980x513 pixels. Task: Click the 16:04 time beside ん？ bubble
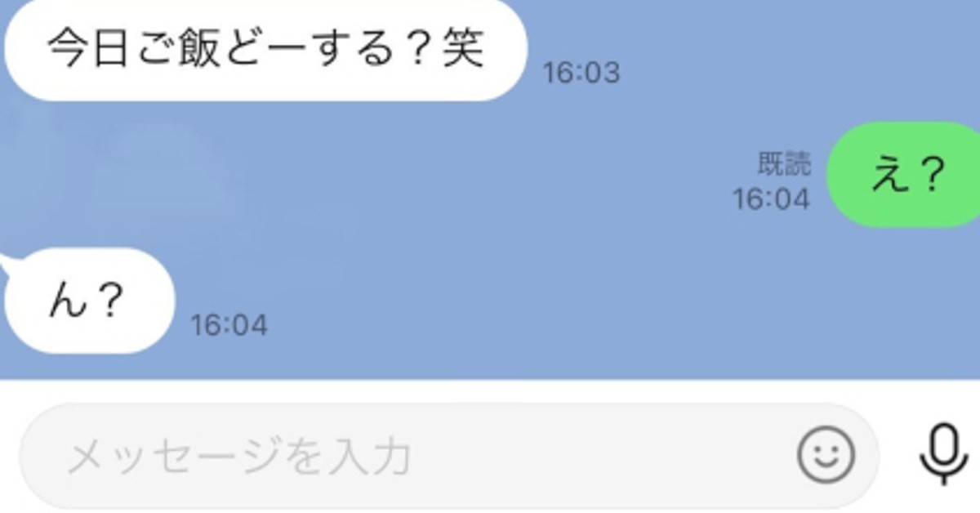229,326
